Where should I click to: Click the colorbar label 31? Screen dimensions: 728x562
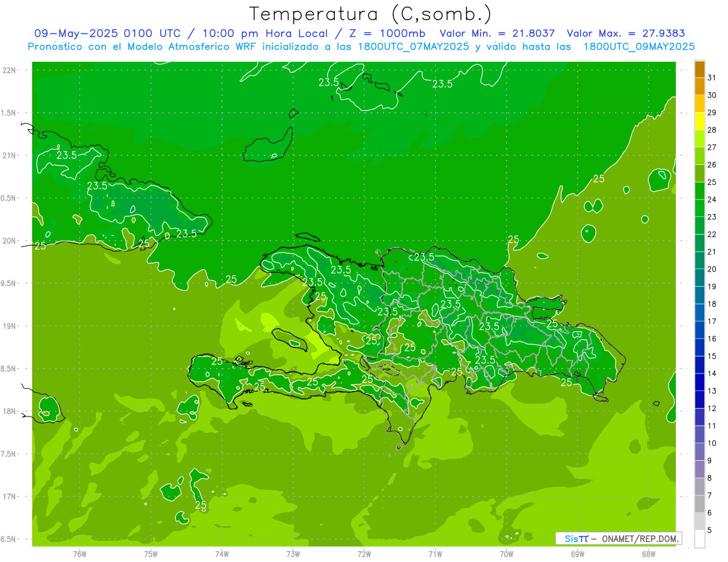pos(712,78)
